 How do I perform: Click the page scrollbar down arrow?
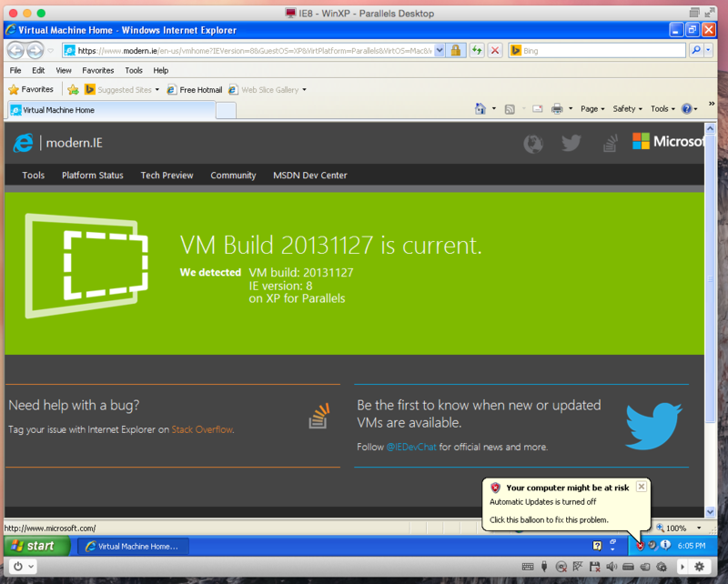(x=711, y=511)
